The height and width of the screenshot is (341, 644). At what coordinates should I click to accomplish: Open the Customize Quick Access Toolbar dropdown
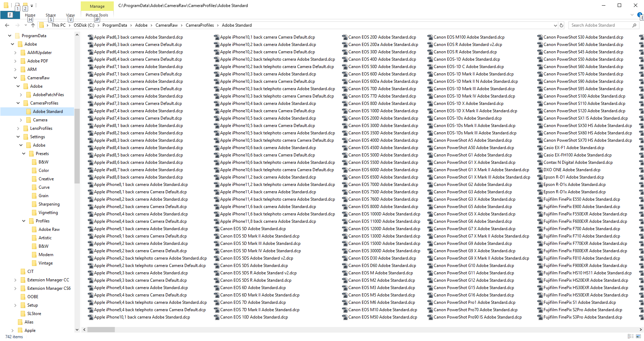coord(32,6)
